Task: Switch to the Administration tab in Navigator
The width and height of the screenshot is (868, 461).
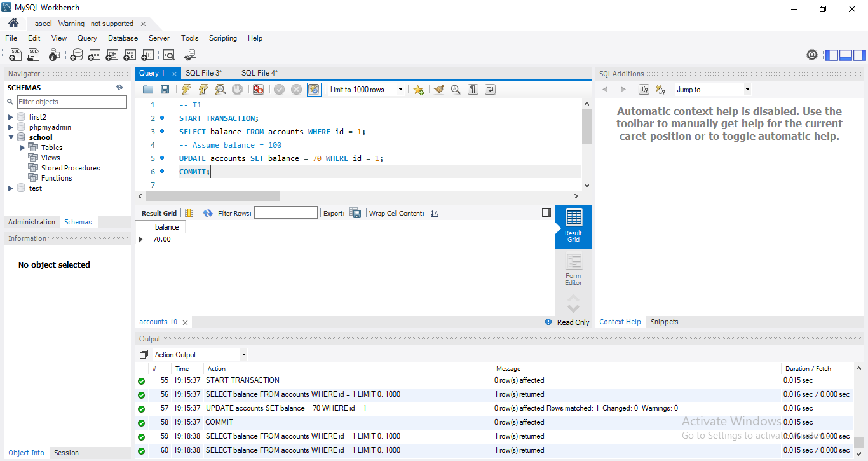Action: click(32, 222)
